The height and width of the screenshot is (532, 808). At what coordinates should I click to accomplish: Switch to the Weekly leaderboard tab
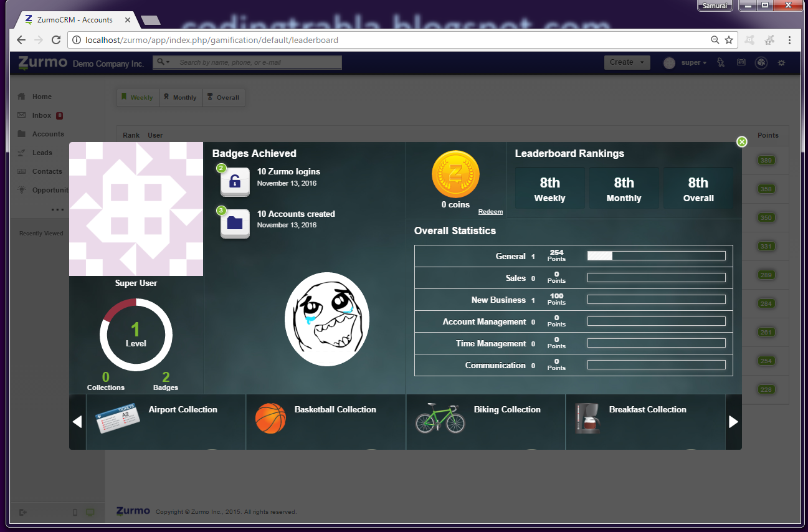tap(138, 97)
